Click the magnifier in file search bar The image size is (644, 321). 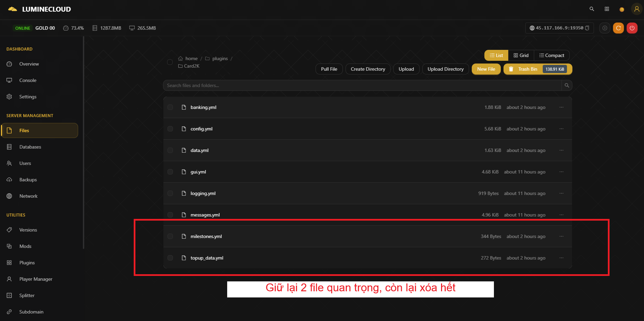(x=567, y=85)
